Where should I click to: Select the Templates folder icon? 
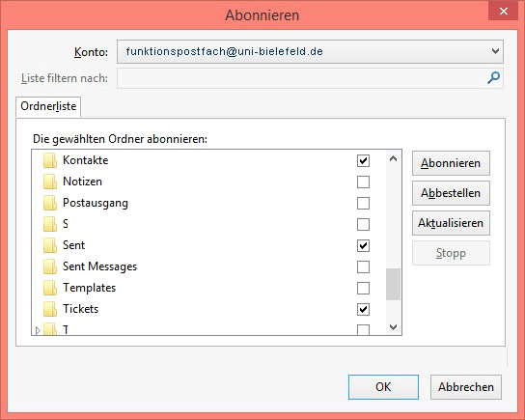pyautogui.click(x=50, y=288)
